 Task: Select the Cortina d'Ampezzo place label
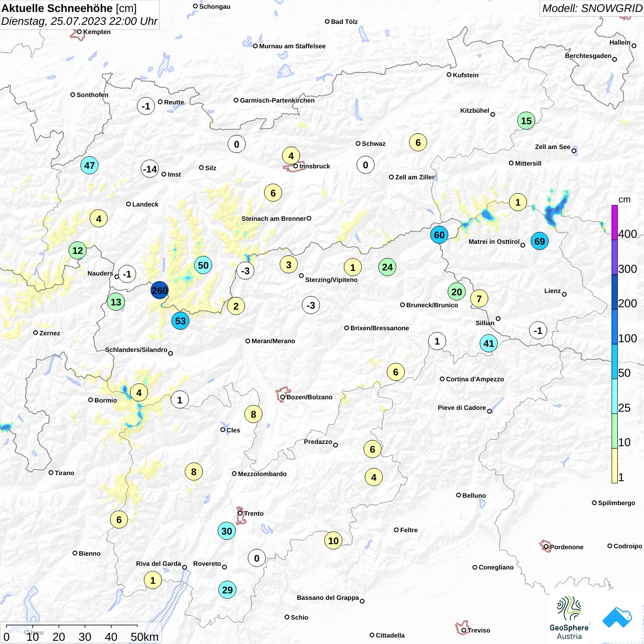coord(475,379)
